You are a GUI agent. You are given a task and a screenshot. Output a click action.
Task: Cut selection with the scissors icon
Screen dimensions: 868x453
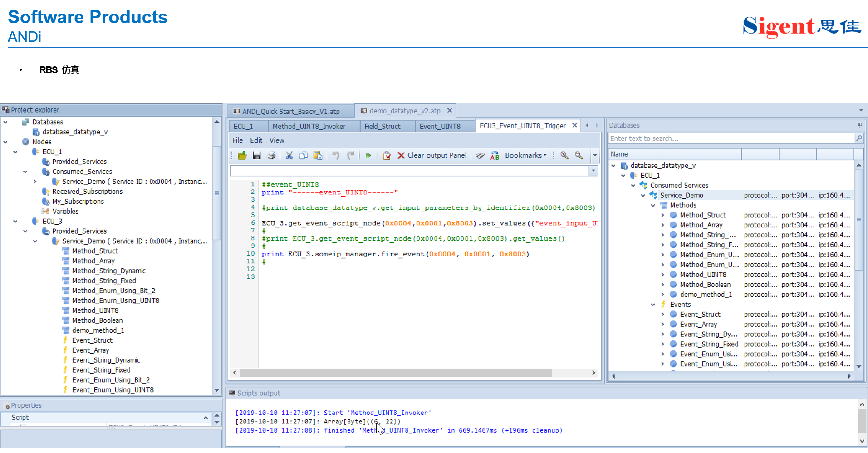pos(289,155)
